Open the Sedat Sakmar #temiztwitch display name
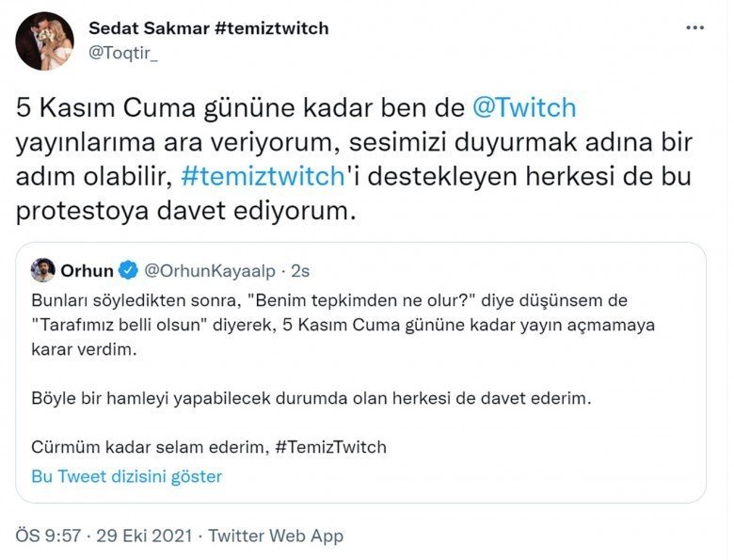This screenshot has width=734, height=560. coord(208,28)
